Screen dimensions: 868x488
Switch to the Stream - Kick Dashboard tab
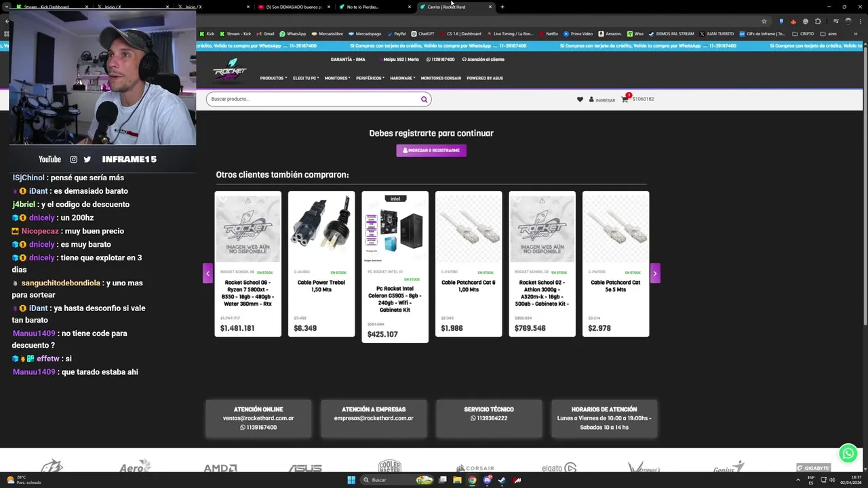50,7
